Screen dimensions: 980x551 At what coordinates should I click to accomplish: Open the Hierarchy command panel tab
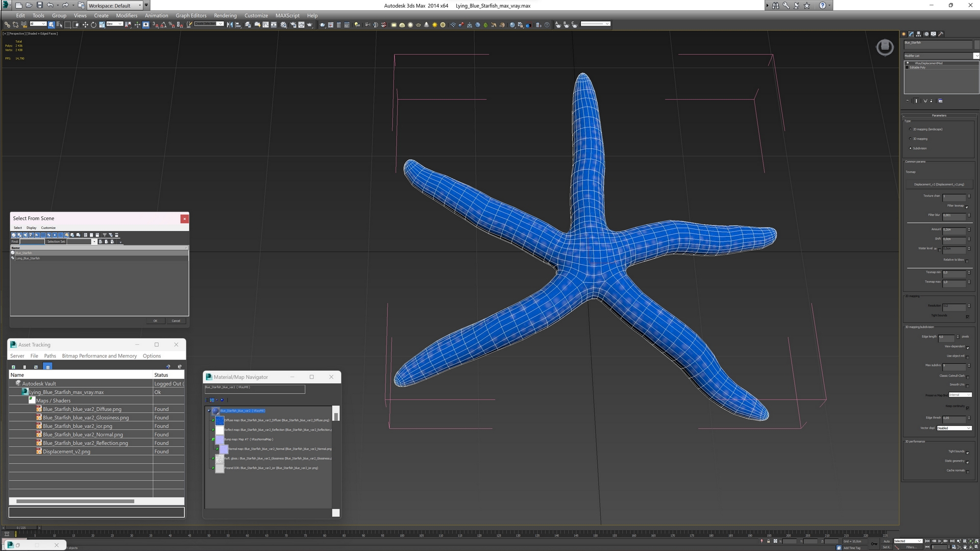(x=919, y=34)
